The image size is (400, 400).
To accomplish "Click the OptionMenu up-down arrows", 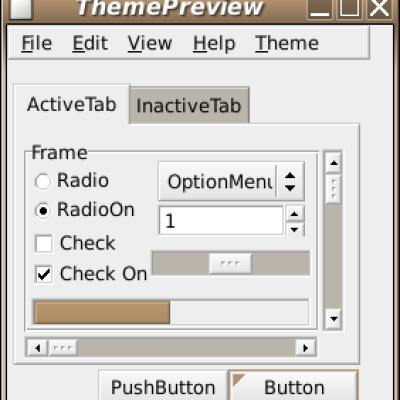I will point(290,182).
